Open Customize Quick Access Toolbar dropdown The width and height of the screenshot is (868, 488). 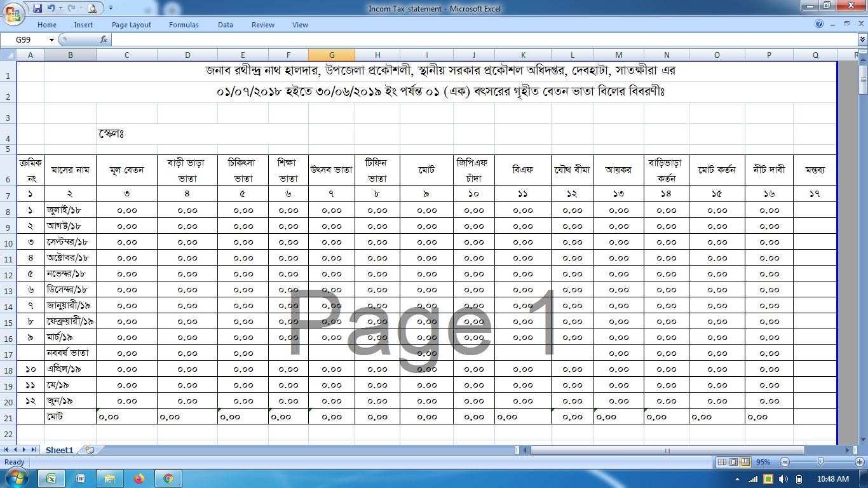111,8
